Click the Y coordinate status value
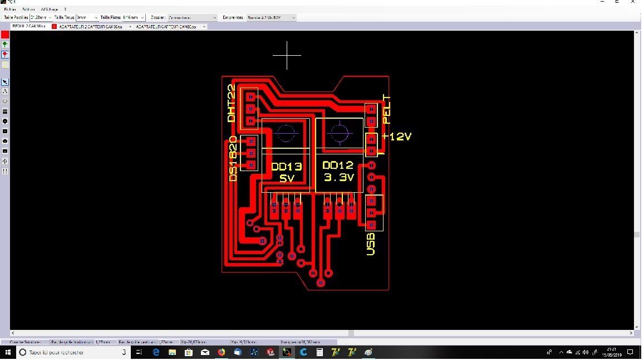Image resolution: width=644 pixels, height=360 pixels. point(254,342)
